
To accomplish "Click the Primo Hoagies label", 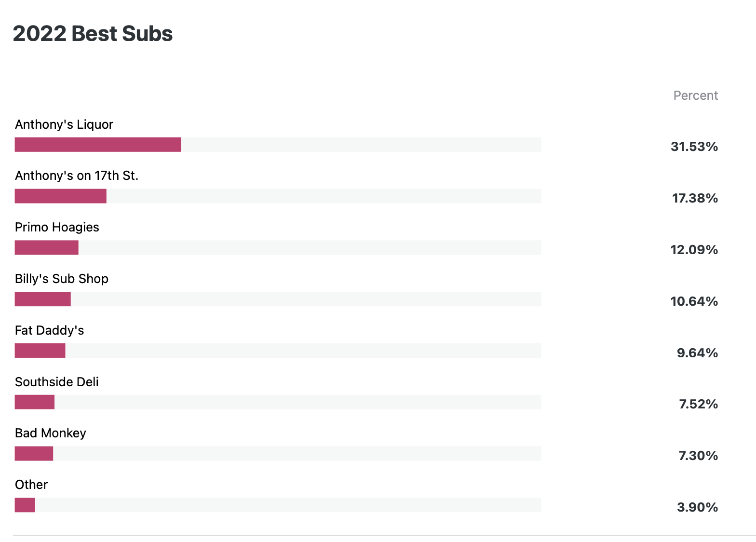I will [57, 227].
